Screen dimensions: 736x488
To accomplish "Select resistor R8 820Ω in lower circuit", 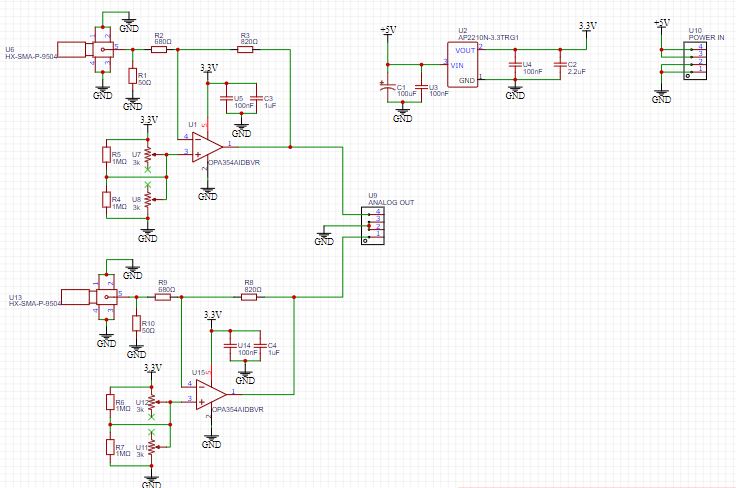I will point(249,296).
